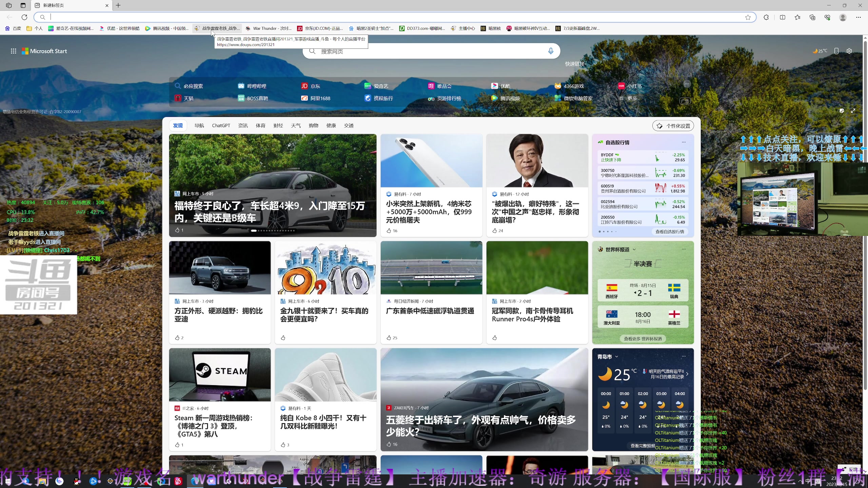868x488 pixels.
Task: Expand the 快速链接 chevron
Action: [x=595, y=64]
